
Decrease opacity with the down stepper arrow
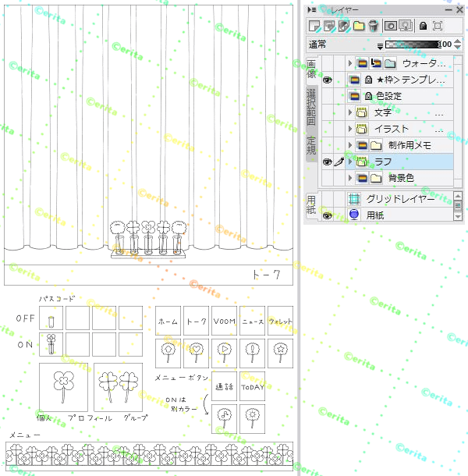(458, 48)
